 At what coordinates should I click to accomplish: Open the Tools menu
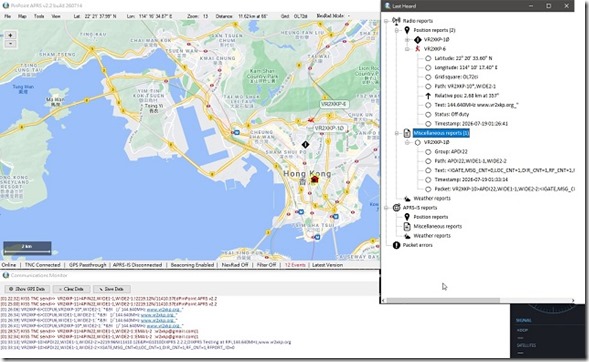(39, 16)
